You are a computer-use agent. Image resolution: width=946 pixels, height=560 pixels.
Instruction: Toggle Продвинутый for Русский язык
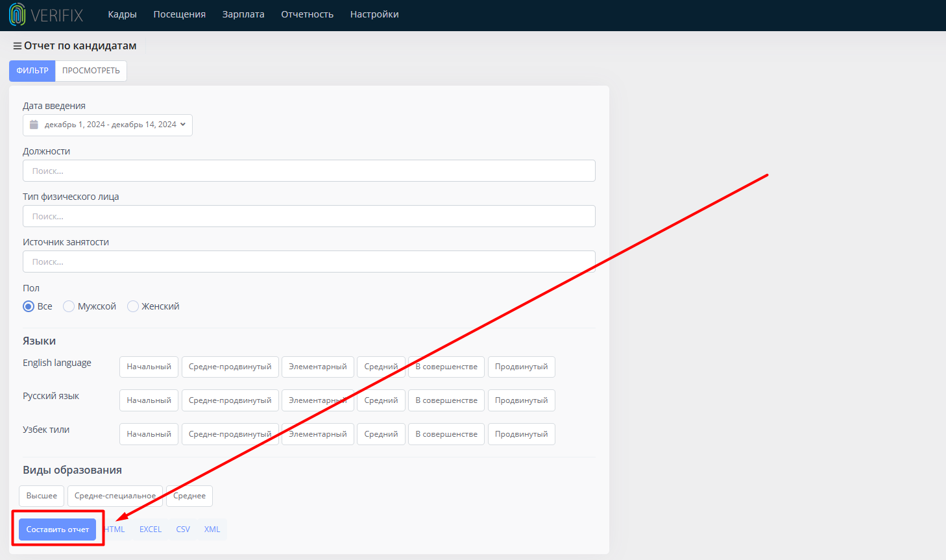click(522, 400)
